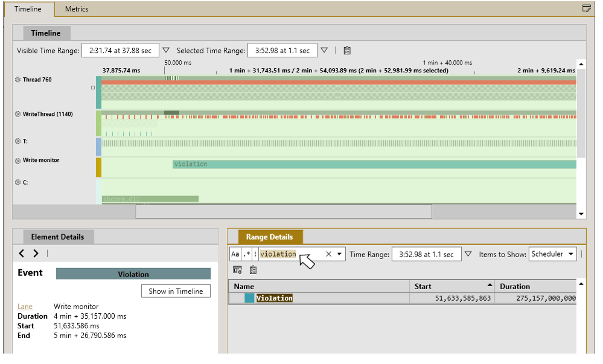Screen dimensions: 603x364
Task: Copy timeline via clipboard icon near Selected Time Range
Action: point(347,51)
